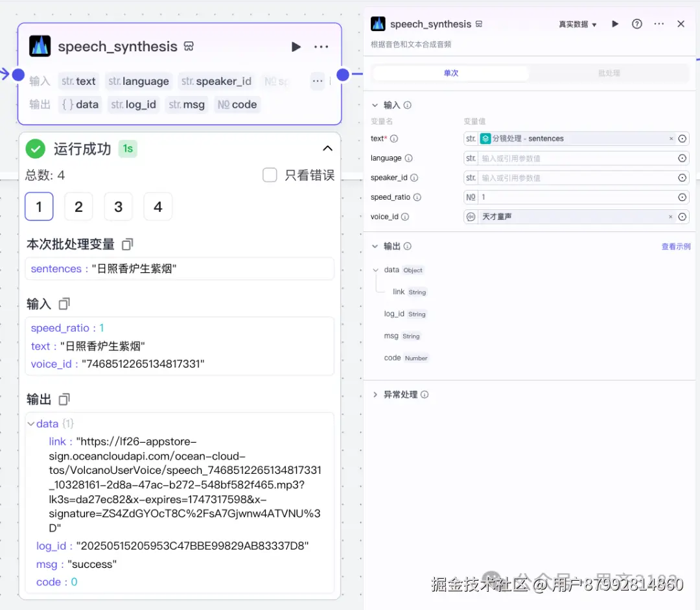
Task: Open more options in side panel header
Action: (x=659, y=24)
